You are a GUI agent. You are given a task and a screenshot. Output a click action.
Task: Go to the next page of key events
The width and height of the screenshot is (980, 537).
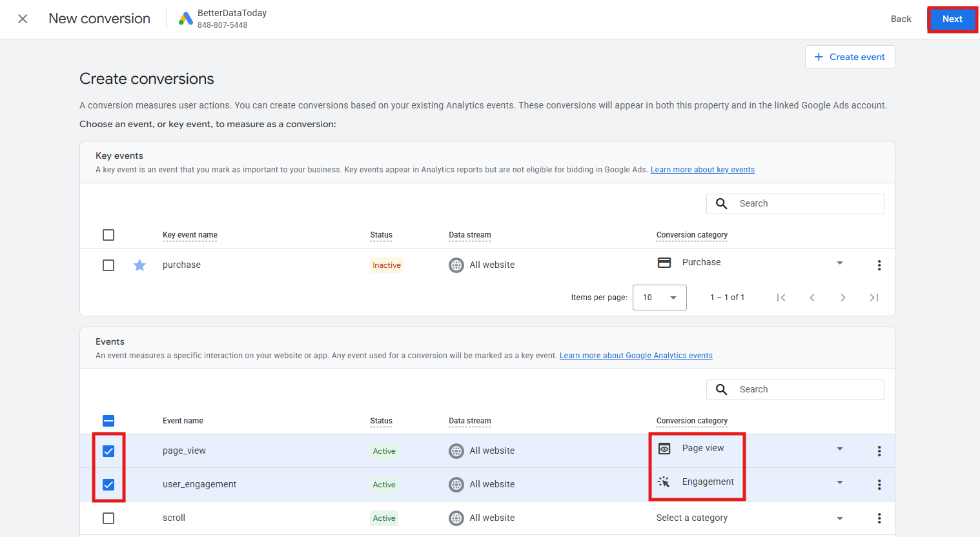pyautogui.click(x=843, y=298)
